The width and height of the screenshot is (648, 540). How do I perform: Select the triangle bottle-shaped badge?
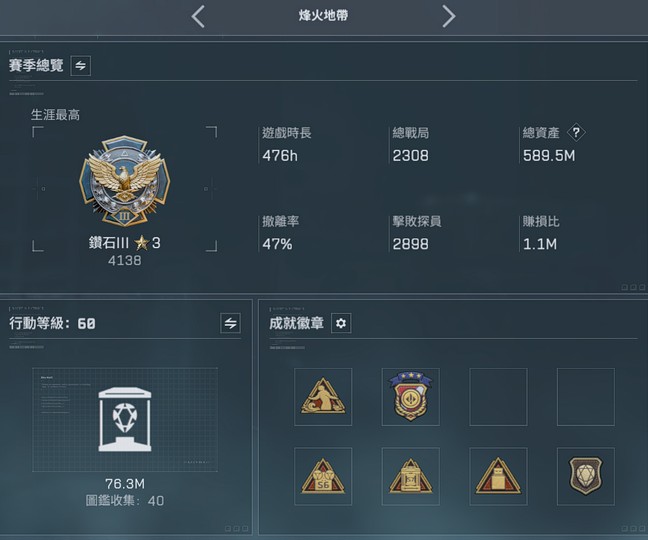(498, 476)
